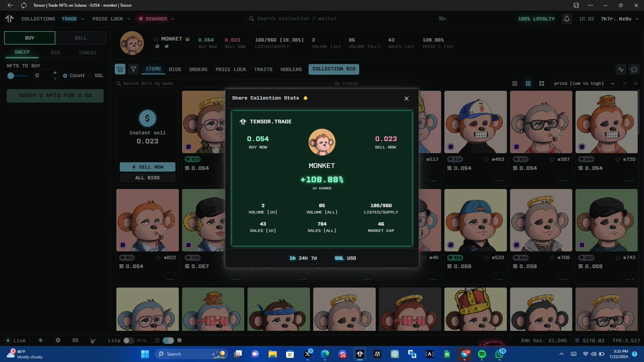
Task: Switch the dialog timeframe to 7d
Action: tap(313, 258)
